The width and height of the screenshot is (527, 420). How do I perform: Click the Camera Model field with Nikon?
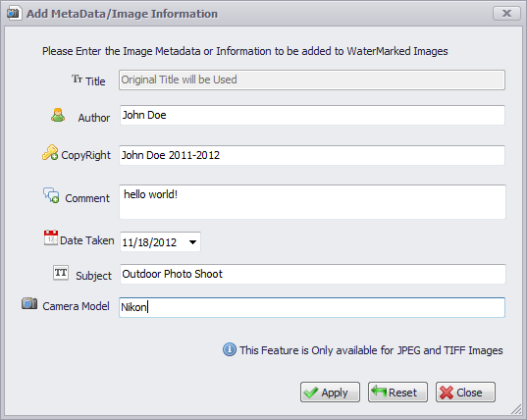coord(312,307)
